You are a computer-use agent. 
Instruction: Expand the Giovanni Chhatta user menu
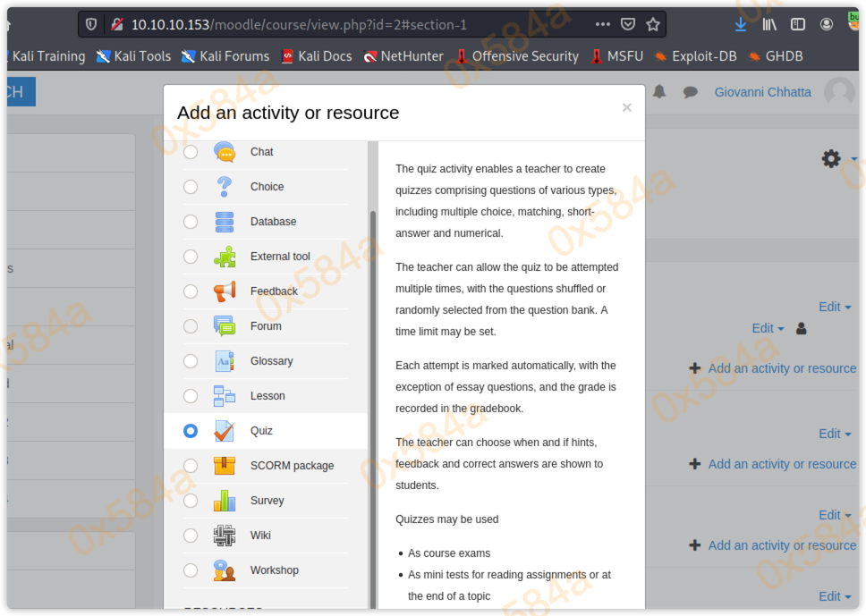tap(763, 92)
